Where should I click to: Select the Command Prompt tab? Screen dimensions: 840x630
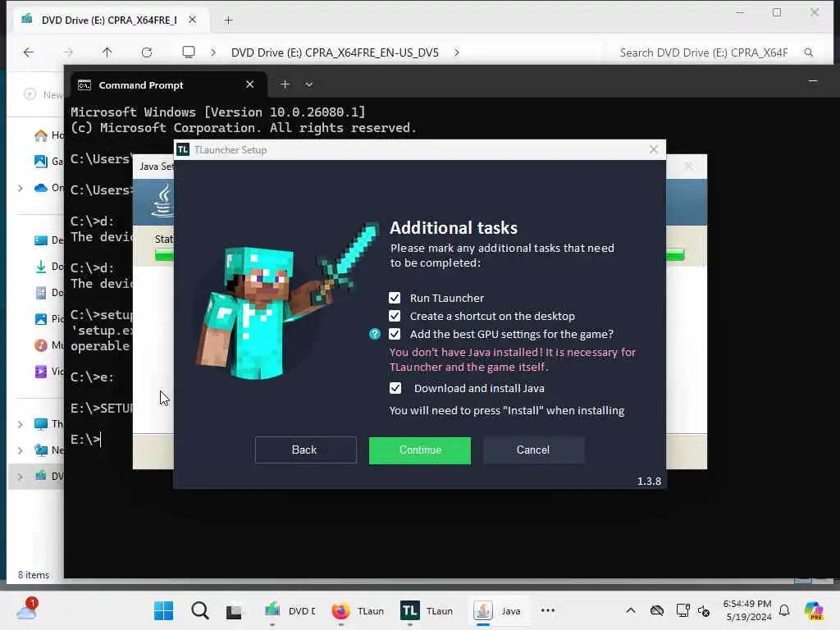pos(168,85)
